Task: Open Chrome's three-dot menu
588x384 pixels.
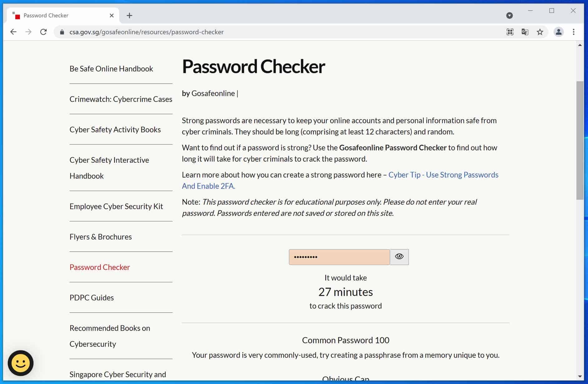Action: pyautogui.click(x=574, y=32)
